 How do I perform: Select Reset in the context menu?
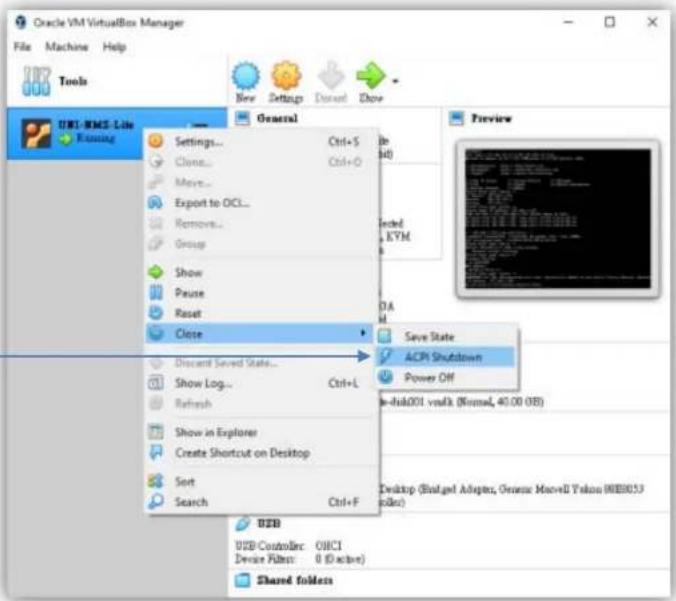tap(260, 313)
